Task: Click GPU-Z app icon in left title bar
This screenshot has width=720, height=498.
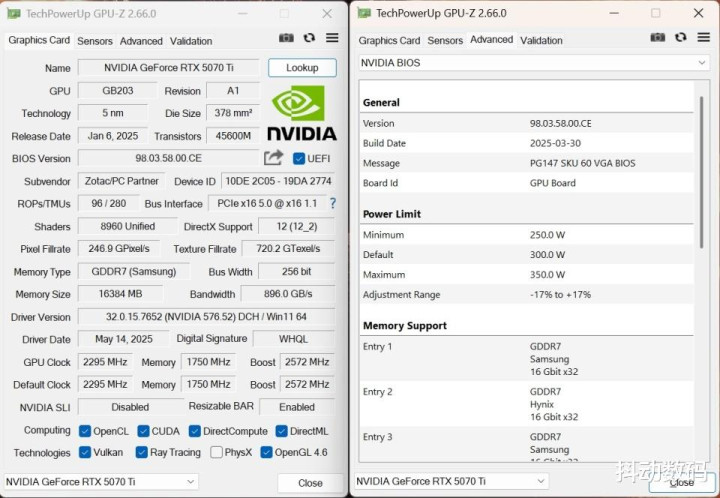Action: (13, 14)
